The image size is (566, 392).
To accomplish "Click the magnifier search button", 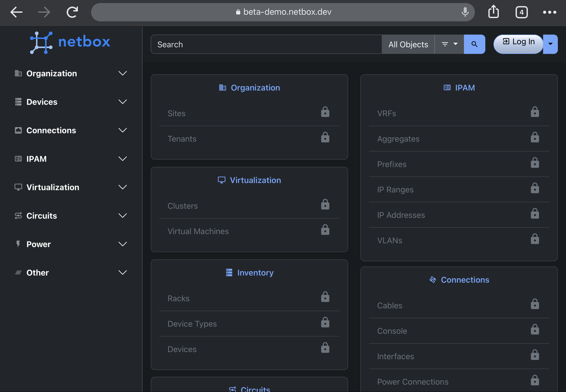I will 474,44.
